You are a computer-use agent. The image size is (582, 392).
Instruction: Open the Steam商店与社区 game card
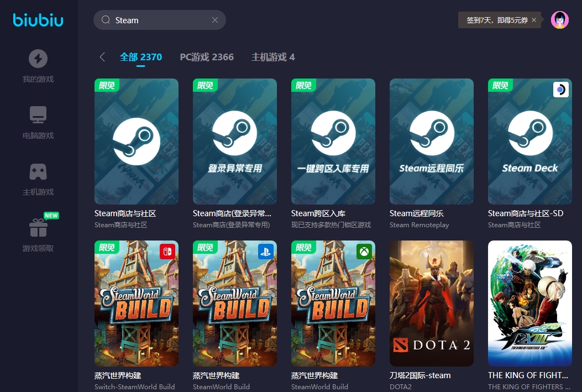coord(137,142)
